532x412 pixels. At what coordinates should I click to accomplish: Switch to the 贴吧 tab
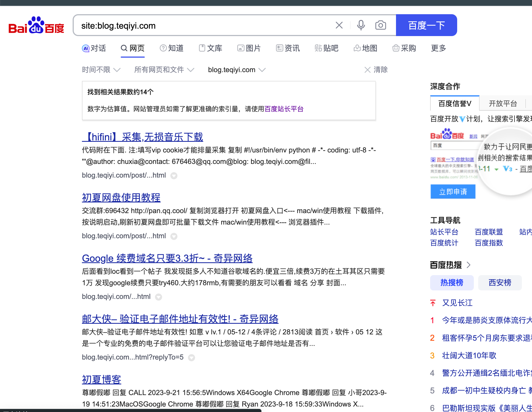[327, 48]
